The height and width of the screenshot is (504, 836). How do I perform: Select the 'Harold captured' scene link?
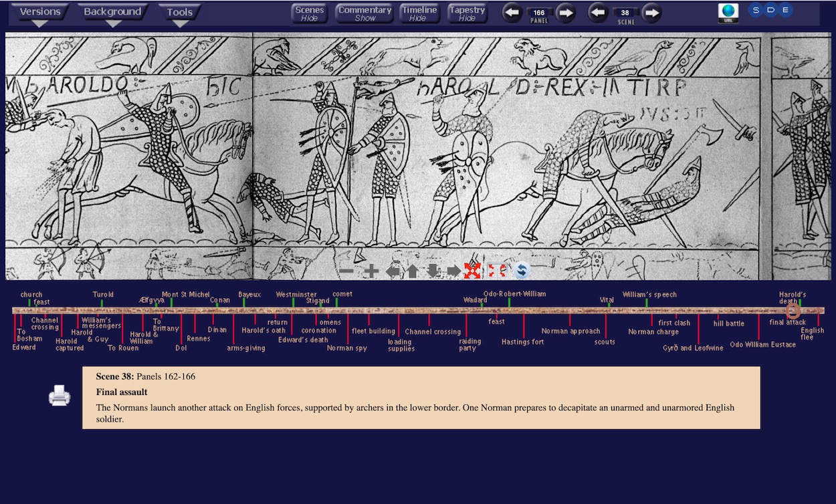(70, 345)
